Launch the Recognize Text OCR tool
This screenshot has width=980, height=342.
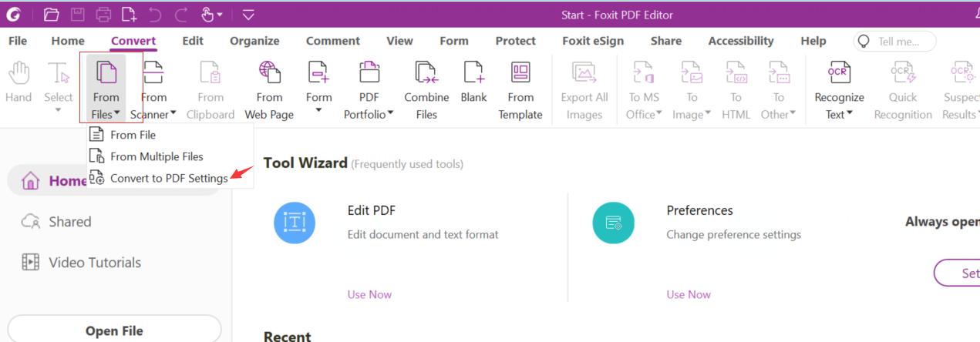pos(839,91)
